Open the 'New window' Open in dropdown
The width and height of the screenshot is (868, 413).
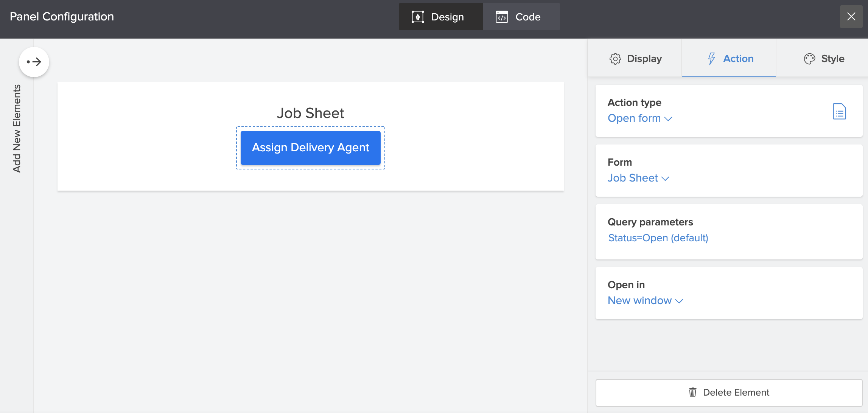[645, 301]
